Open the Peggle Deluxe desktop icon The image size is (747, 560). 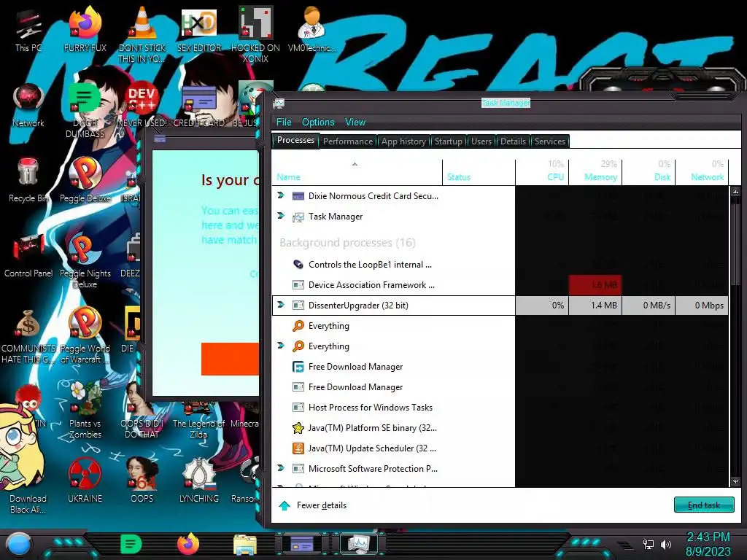click(x=85, y=181)
